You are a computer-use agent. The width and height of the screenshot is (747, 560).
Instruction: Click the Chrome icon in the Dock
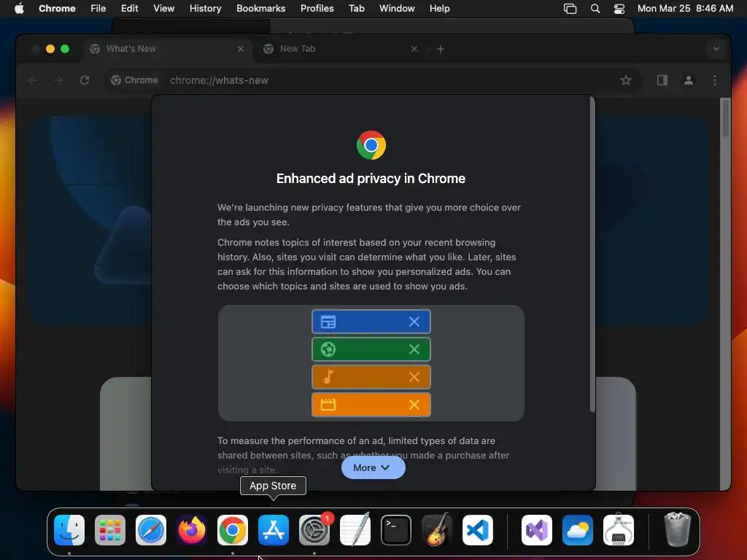tap(233, 530)
